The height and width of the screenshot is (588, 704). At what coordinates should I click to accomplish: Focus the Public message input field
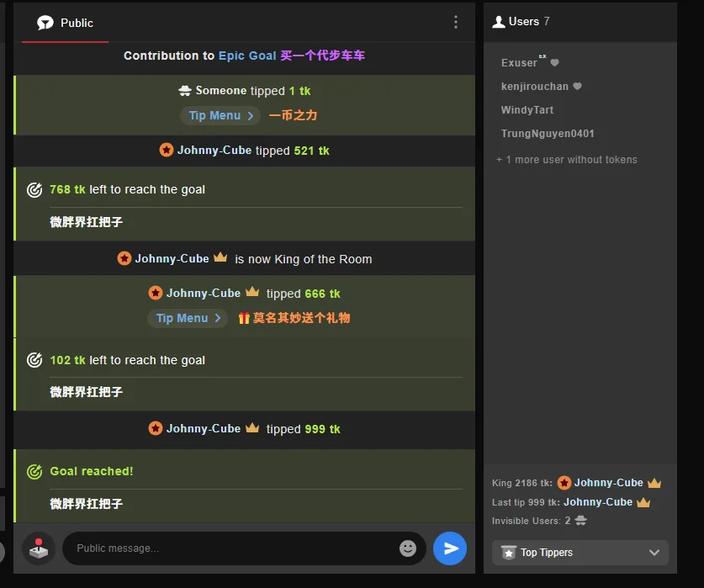pos(231,548)
